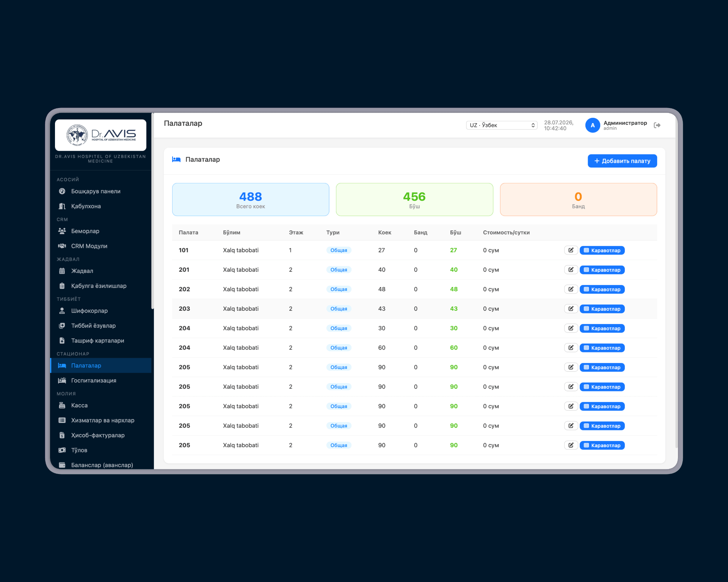This screenshot has height=582, width=728.
Task: Open Шифокорлар menu item
Action: pos(101,311)
